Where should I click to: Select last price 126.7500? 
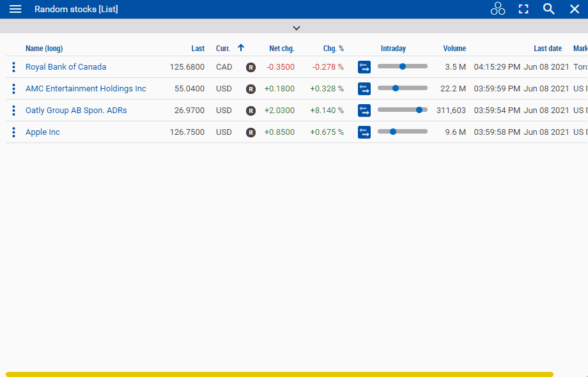click(187, 132)
